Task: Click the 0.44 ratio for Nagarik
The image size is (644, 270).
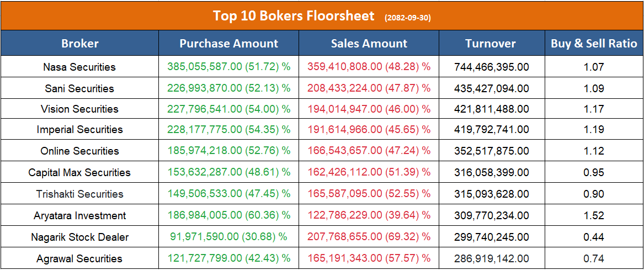Action: pyautogui.click(x=594, y=237)
